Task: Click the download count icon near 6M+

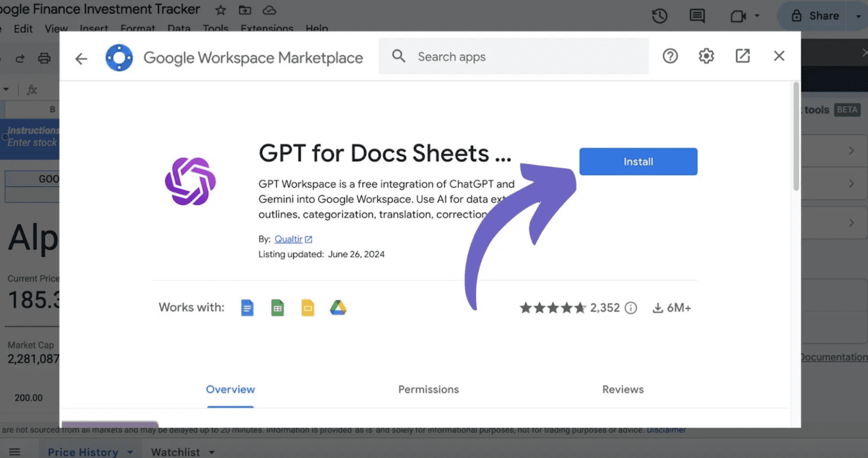Action: point(658,308)
